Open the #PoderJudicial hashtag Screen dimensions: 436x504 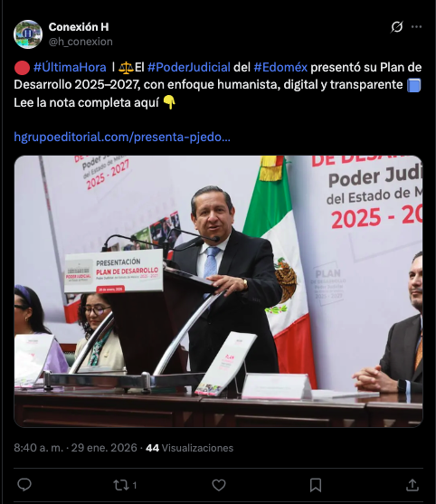tap(189, 68)
